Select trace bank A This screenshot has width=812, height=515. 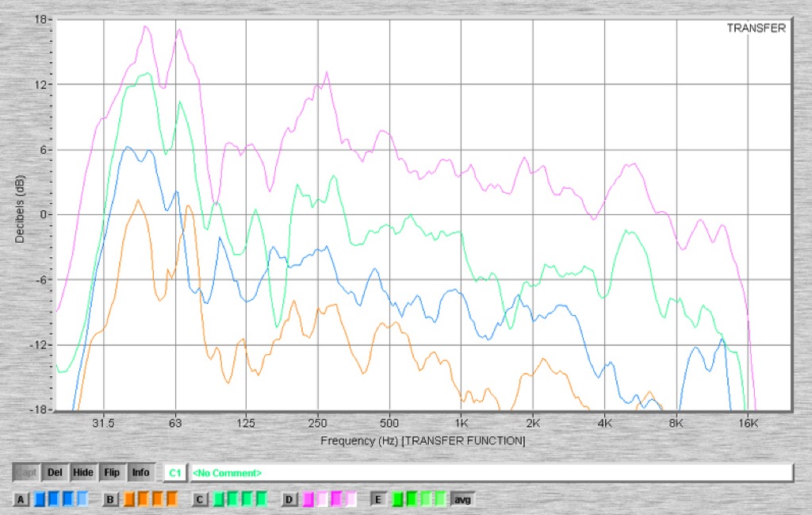pyautogui.click(x=21, y=499)
